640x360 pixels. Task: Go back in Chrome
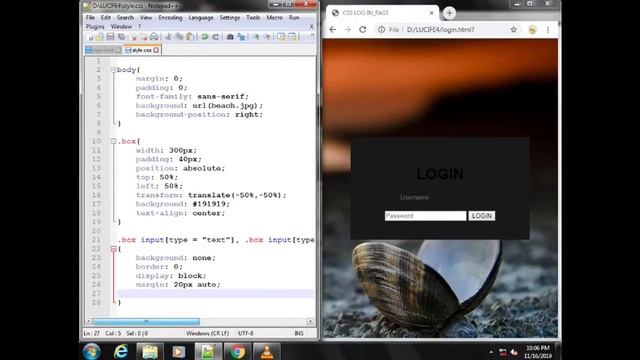pos(333,29)
